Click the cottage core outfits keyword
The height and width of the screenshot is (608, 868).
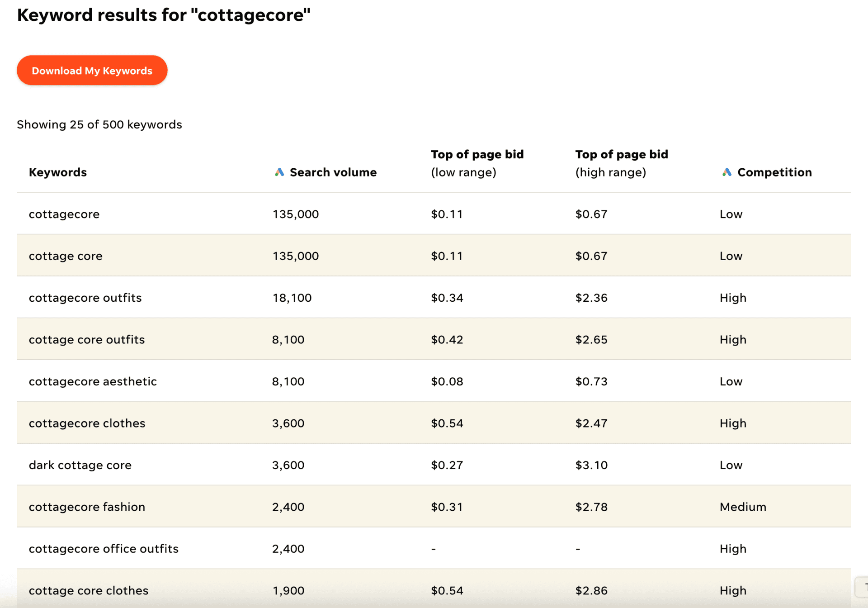pos(87,340)
